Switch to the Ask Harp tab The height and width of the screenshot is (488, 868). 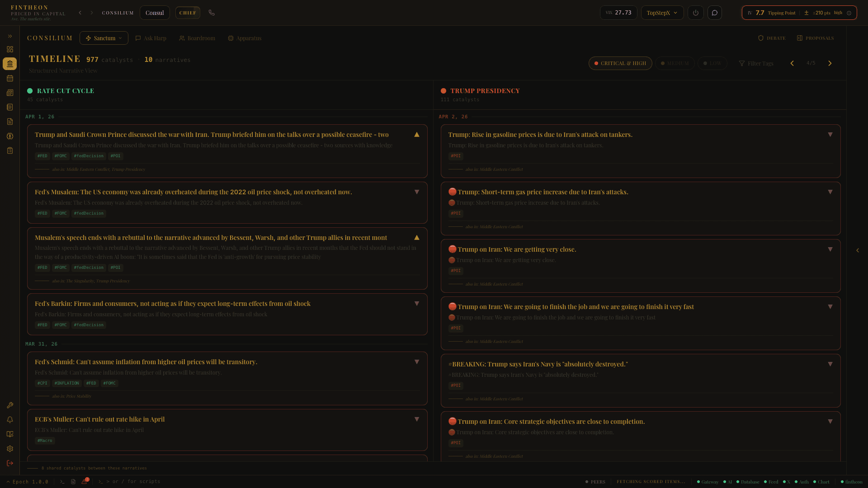[151, 38]
